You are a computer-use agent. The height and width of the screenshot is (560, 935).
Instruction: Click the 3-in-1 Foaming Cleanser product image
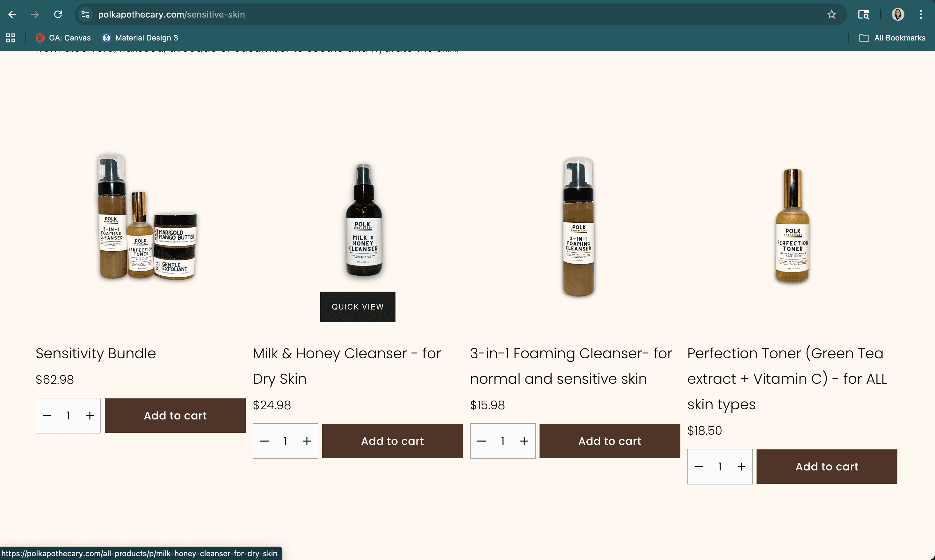[x=578, y=226]
